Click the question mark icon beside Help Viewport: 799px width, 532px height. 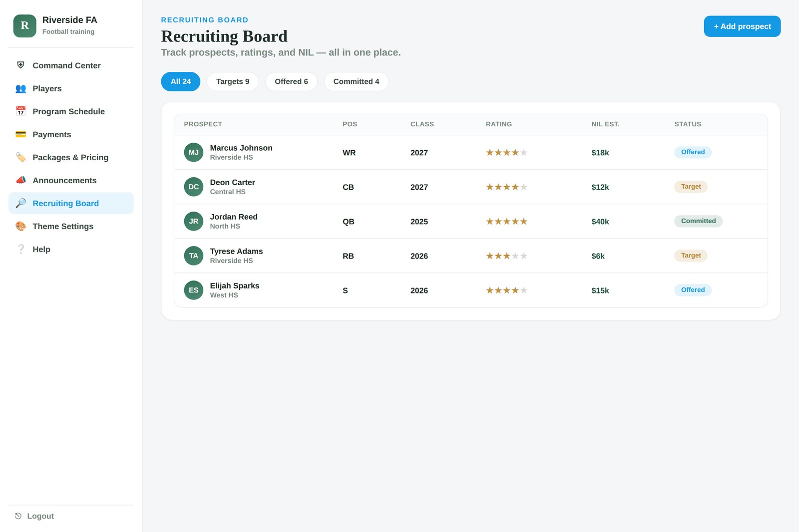click(x=20, y=249)
